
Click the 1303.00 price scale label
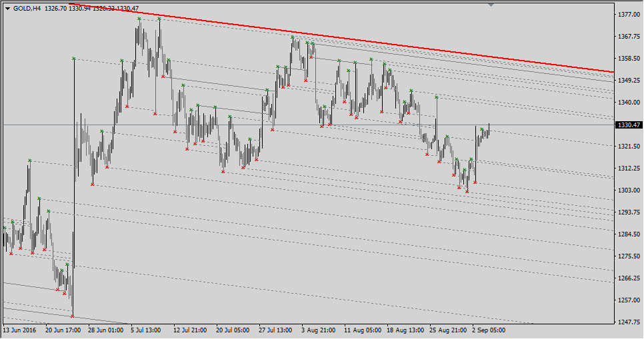click(629, 190)
